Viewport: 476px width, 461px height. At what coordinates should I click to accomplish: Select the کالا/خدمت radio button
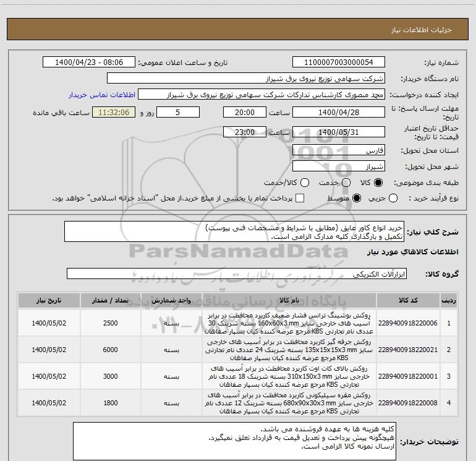305,183
